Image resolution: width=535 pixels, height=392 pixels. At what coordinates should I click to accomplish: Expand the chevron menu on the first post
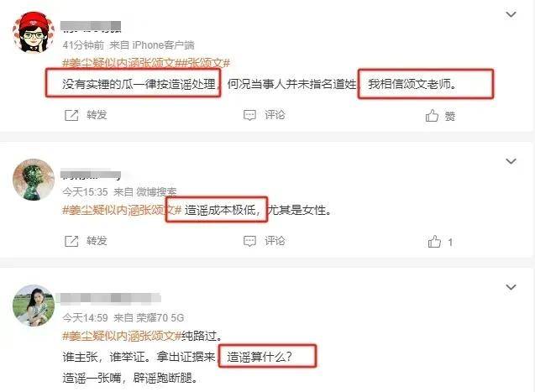511,14
